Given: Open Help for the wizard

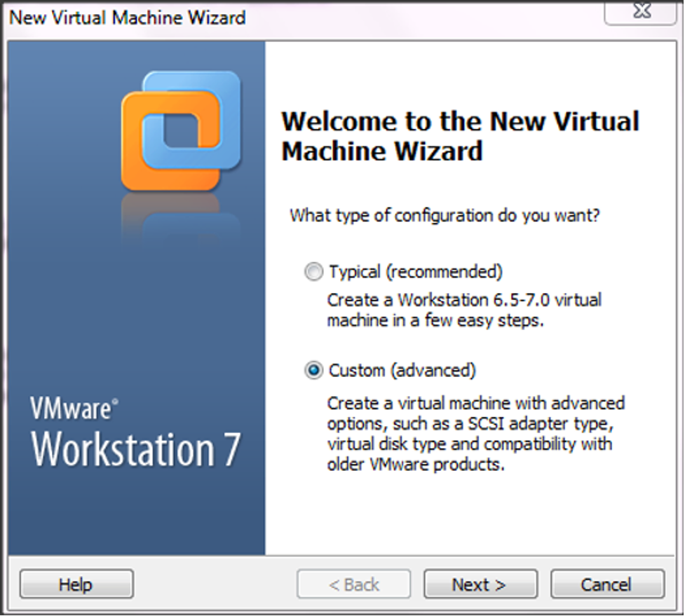Looking at the screenshot, I should pos(76,584).
